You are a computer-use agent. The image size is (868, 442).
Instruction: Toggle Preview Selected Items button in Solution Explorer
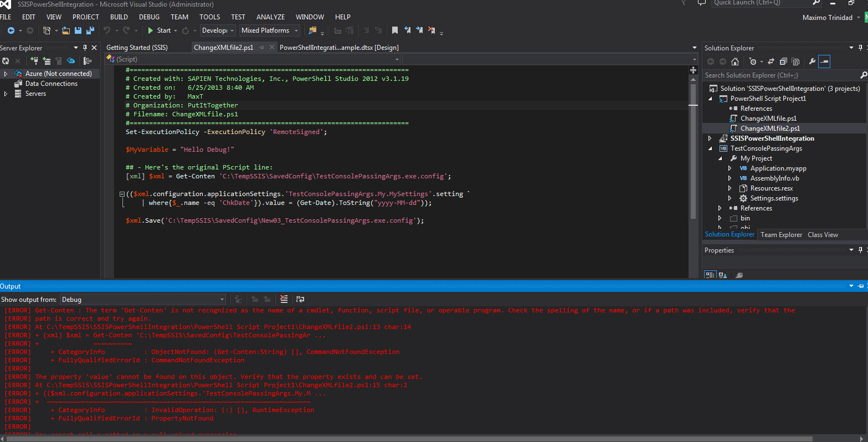coord(824,61)
